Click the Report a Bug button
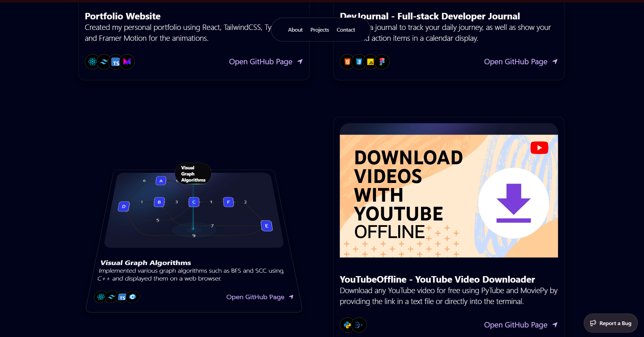Viewport: 644px width, 337px height. pyautogui.click(x=611, y=323)
